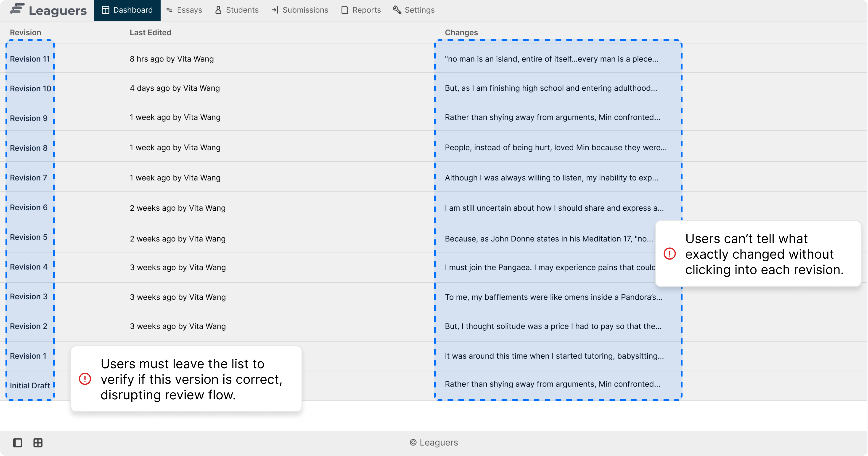The width and height of the screenshot is (868, 456).
Task: Click 'Although I was always willing to listen' text
Action: coord(552,178)
